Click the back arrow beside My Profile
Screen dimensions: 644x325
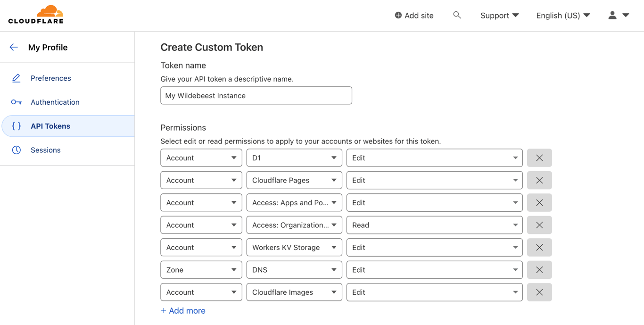coord(14,47)
